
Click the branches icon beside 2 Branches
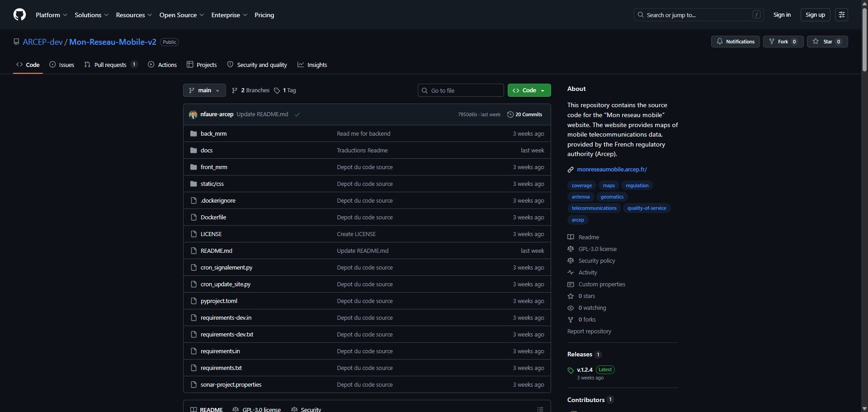tap(235, 90)
